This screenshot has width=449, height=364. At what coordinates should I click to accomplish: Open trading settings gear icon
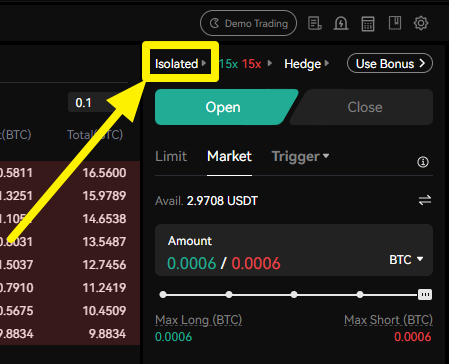click(x=421, y=23)
